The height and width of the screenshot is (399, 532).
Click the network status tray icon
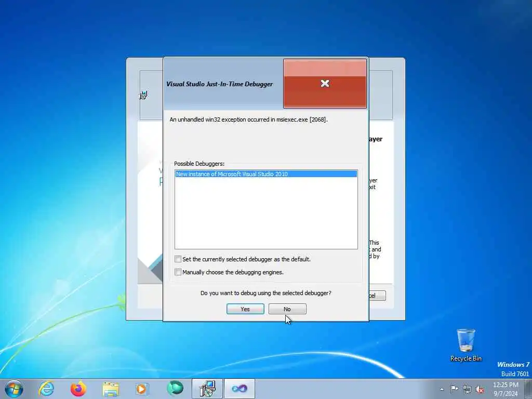467,389
